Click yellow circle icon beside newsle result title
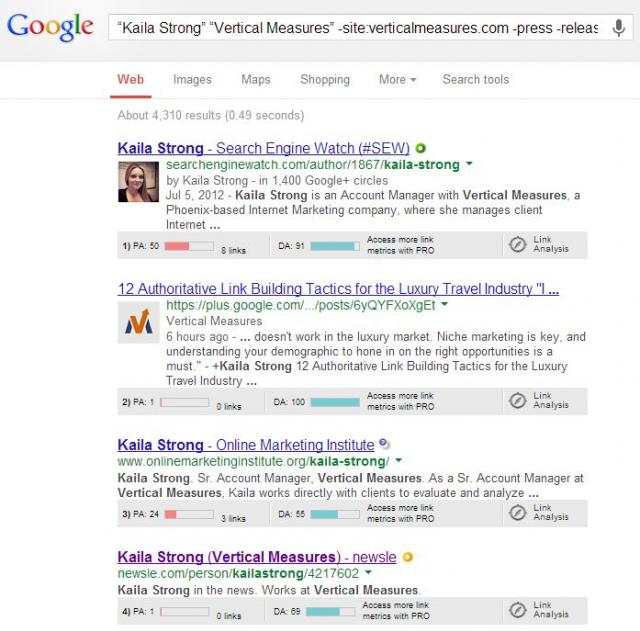This screenshot has height=631, width=640. 408,557
